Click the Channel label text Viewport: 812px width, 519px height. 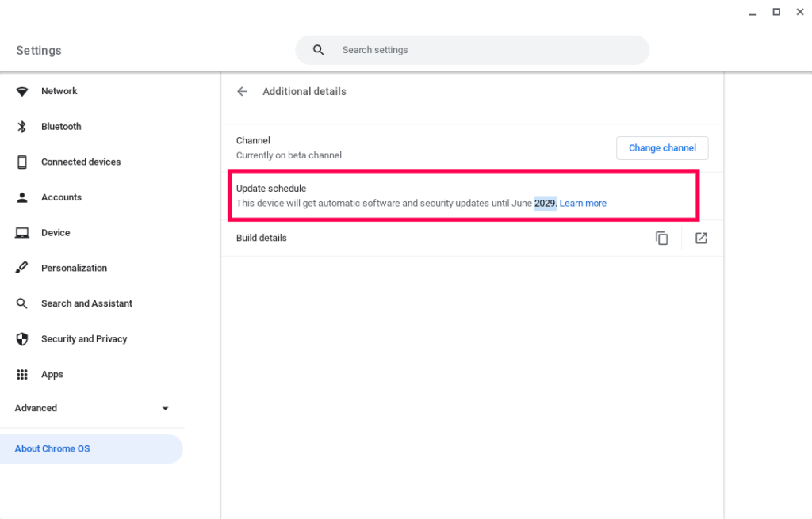(253, 141)
